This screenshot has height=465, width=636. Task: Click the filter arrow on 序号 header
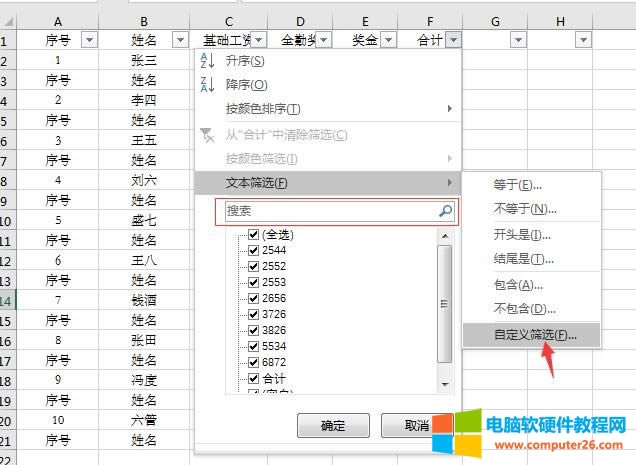[x=88, y=39]
